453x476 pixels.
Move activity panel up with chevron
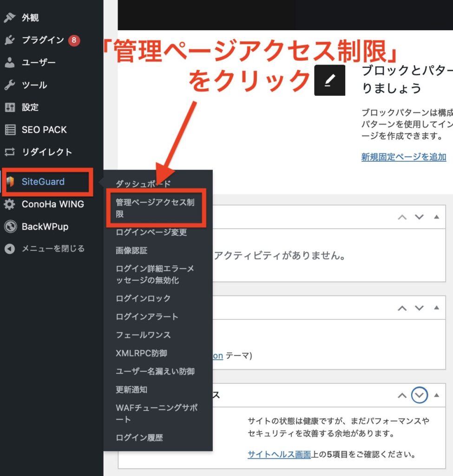(x=402, y=217)
